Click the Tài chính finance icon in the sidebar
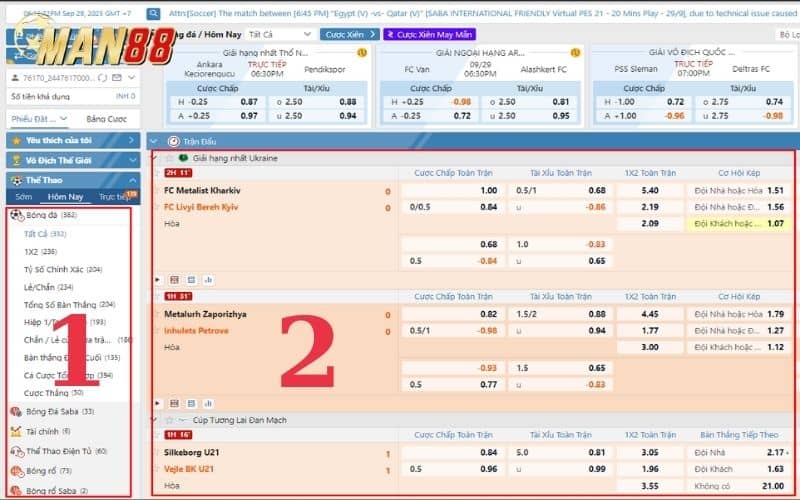Image resolution: width=800 pixels, height=500 pixels. [16, 431]
